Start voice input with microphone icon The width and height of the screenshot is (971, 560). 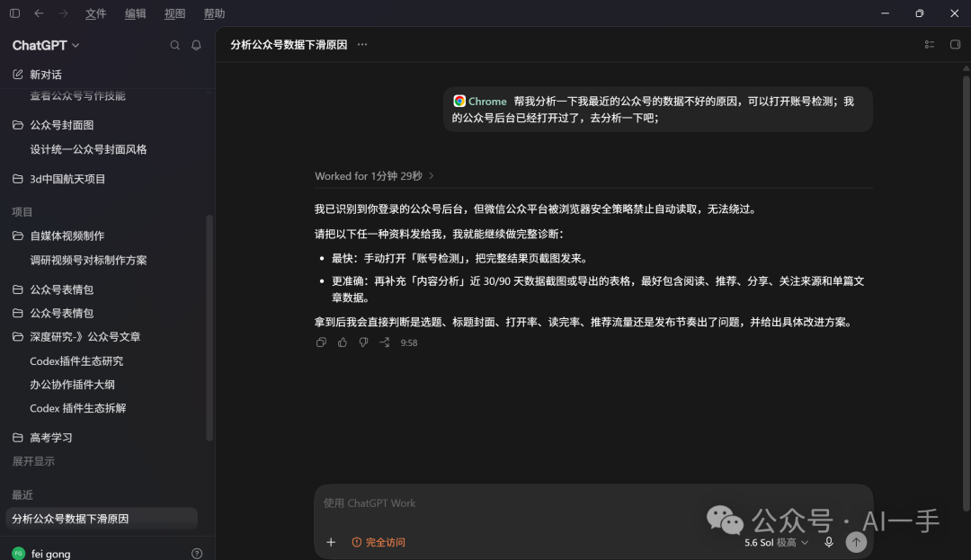[829, 542]
